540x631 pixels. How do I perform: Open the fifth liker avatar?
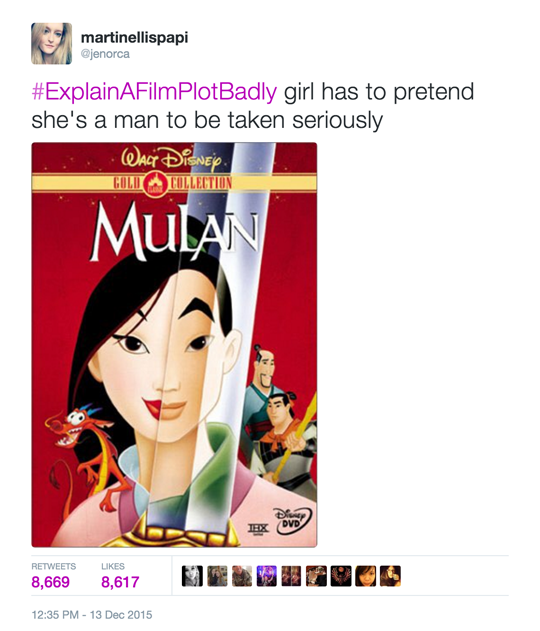(x=291, y=576)
